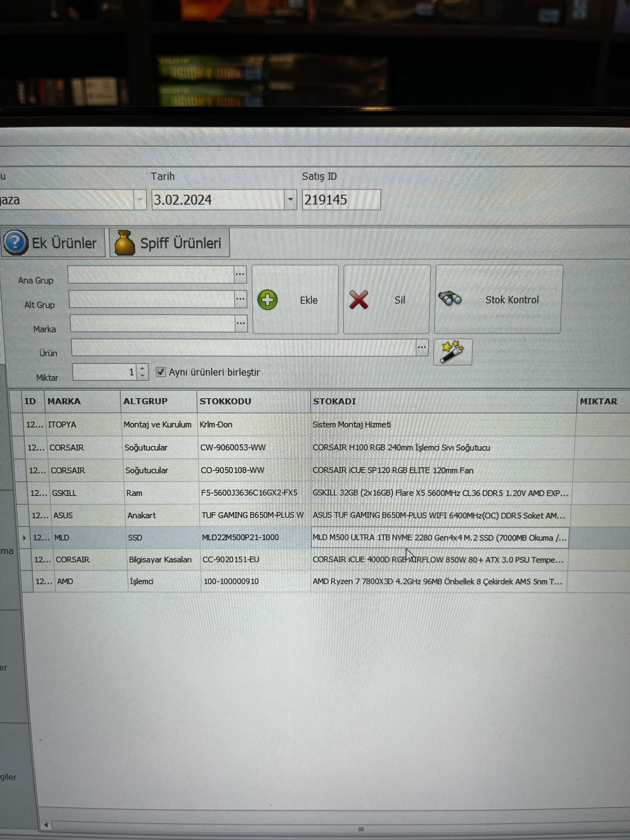Viewport: 630px width, 840px height.
Task: Expand the dropdown left of Tarih
Action: coord(140,200)
